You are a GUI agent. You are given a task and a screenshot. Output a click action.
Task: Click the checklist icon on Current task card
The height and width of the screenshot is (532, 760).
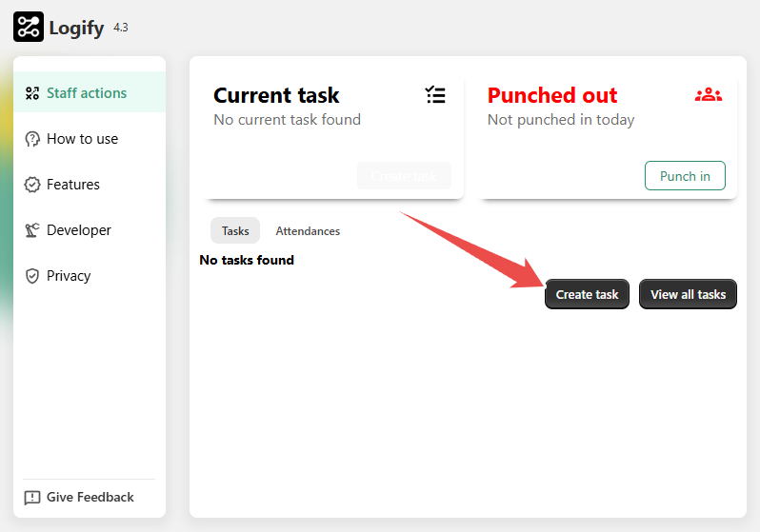click(x=435, y=95)
